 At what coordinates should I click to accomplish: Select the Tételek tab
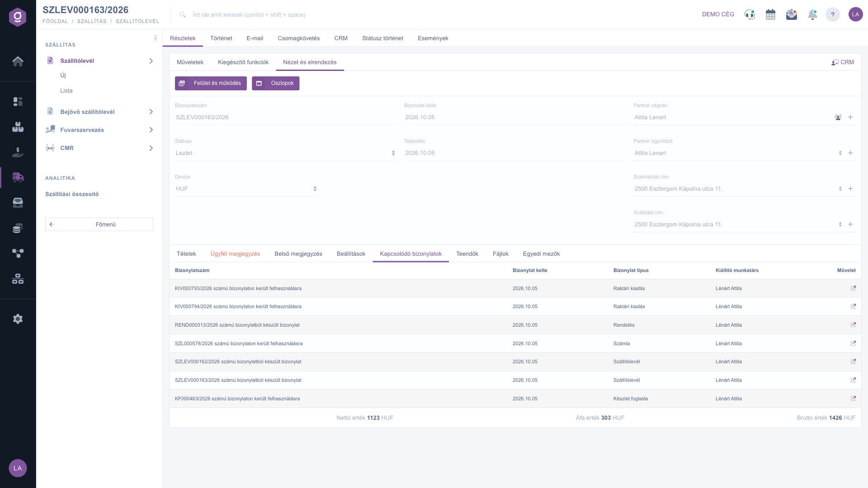click(186, 254)
